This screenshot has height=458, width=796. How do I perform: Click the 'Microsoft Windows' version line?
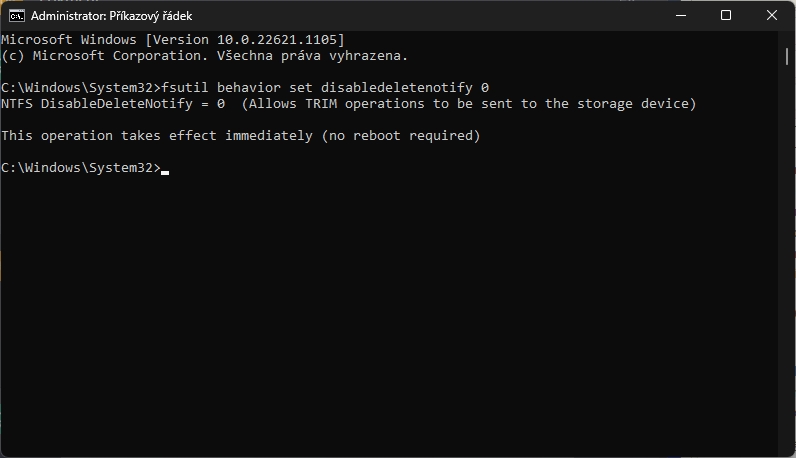point(68,39)
